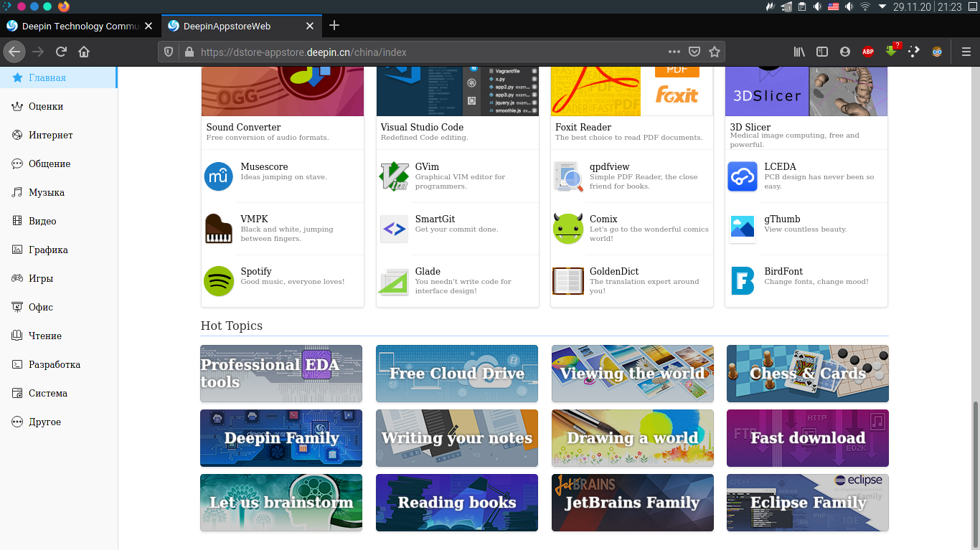Open a new browser tab

[x=334, y=26]
